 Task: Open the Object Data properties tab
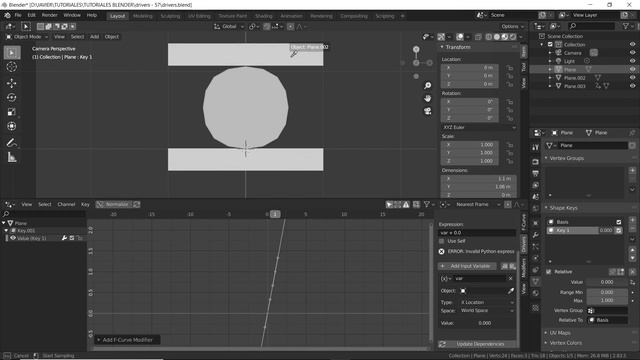(536, 281)
